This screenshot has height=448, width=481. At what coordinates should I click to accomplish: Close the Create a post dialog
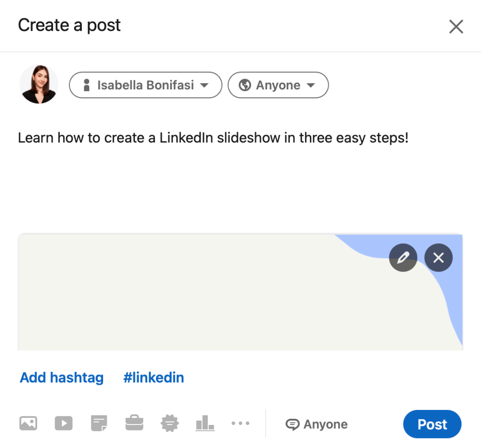[x=456, y=26]
